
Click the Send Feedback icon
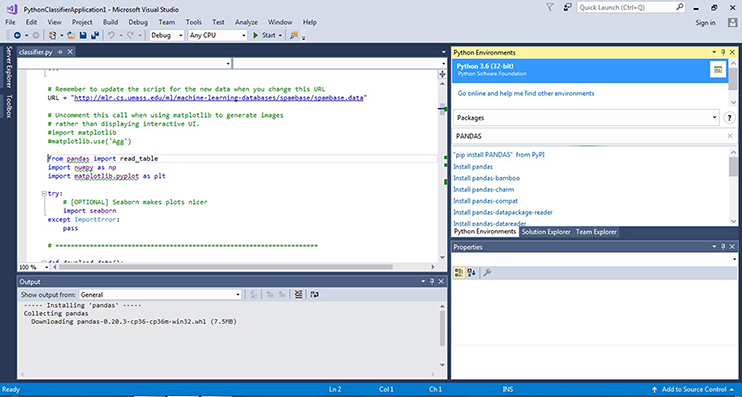point(567,7)
